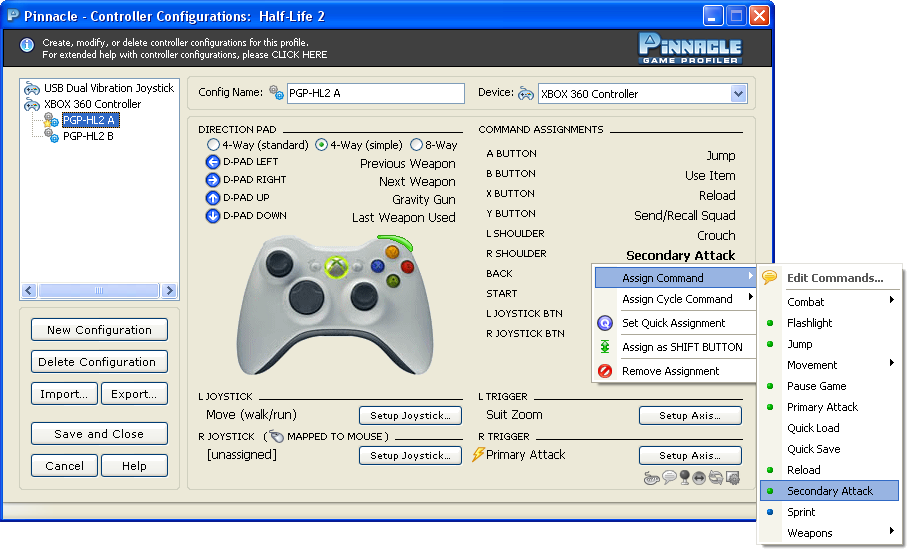Image resolution: width=908 pixels, height=550 pixels.
Task: Click the Set Quick Assignment Q icon
Action: pyautogui.click(x=605, y=323)
